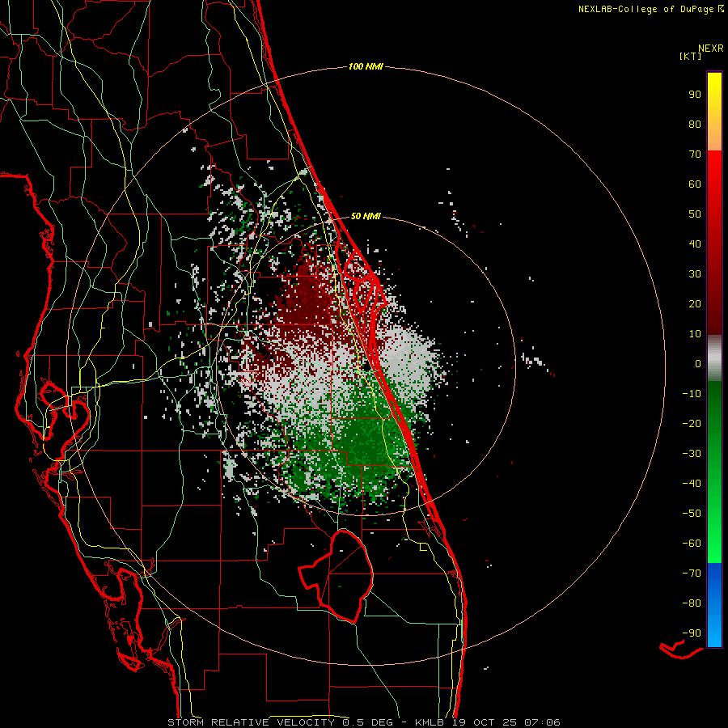
Task: Click the 90 value on velocity scale
Action: [x=695, y=95]
